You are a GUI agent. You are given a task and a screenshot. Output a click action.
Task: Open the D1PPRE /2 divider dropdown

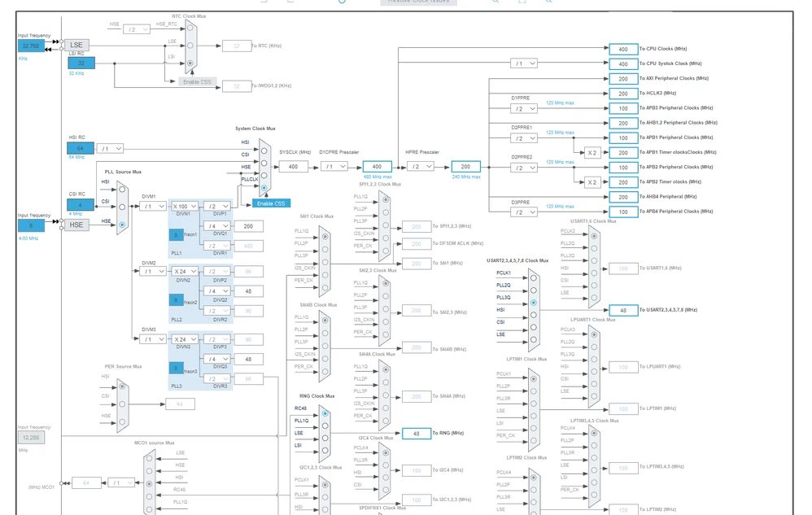523,109
